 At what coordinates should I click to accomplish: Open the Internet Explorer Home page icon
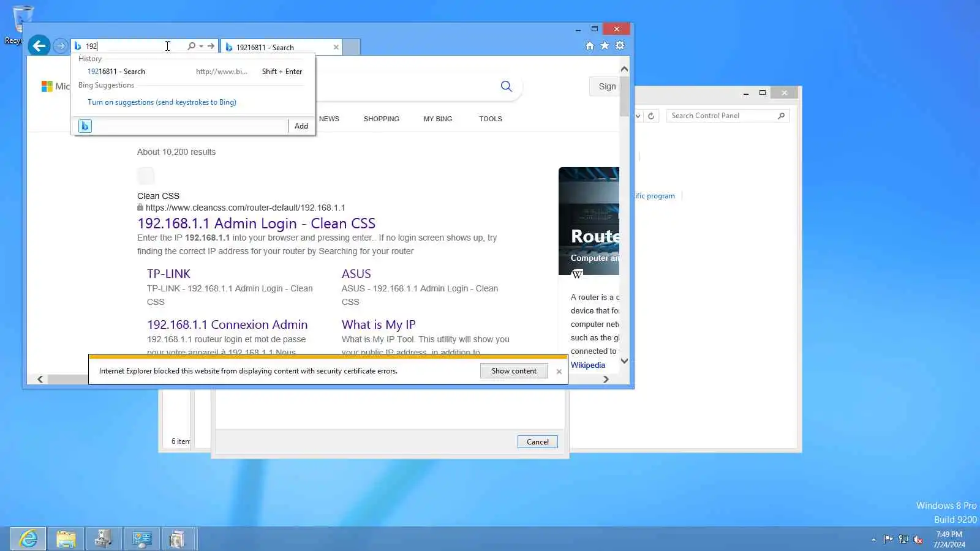coord(589,46)
